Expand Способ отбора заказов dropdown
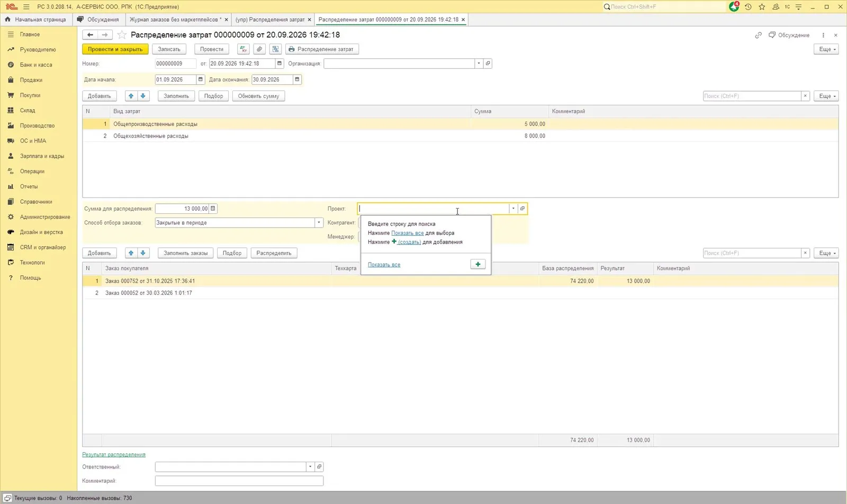 point(319,223)
